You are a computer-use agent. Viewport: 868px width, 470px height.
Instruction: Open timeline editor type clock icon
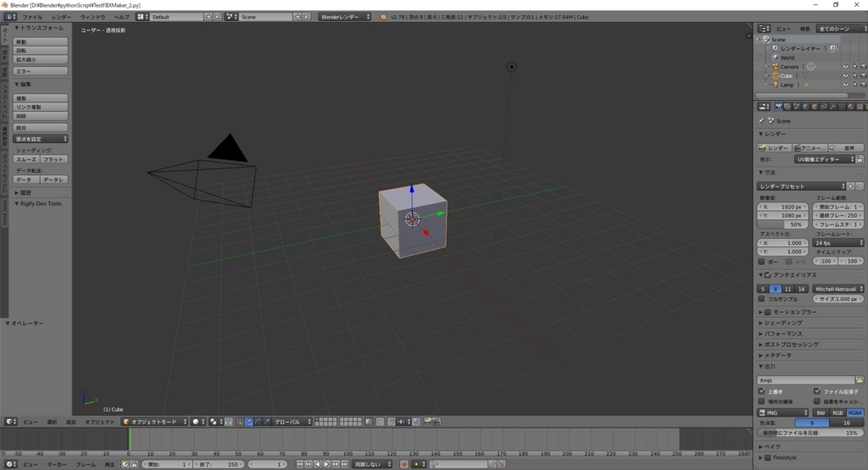click(10, 464)
